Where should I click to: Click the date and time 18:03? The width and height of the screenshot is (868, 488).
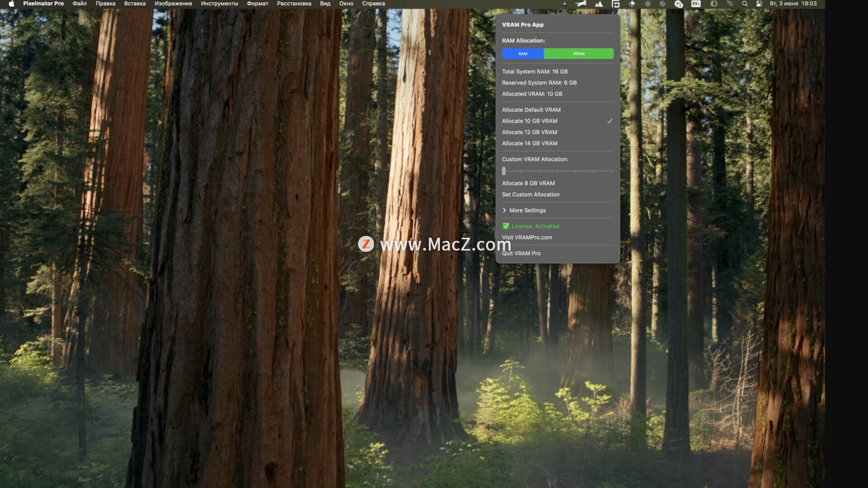click(x=793, y=4)
